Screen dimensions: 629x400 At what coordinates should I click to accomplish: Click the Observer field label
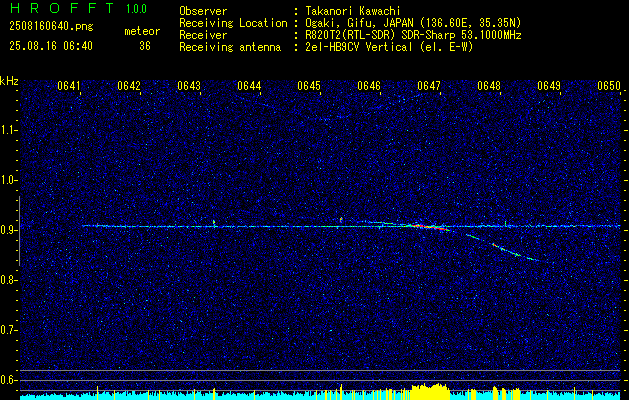click(203, 11)
